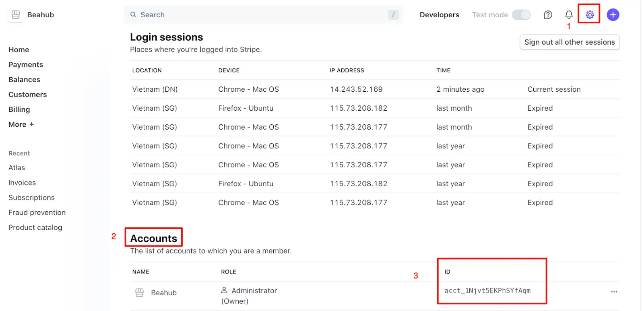The height and width of the screenshot is (311, 644).
Task: Click the Administrator person icon
Action: [224, 290]
